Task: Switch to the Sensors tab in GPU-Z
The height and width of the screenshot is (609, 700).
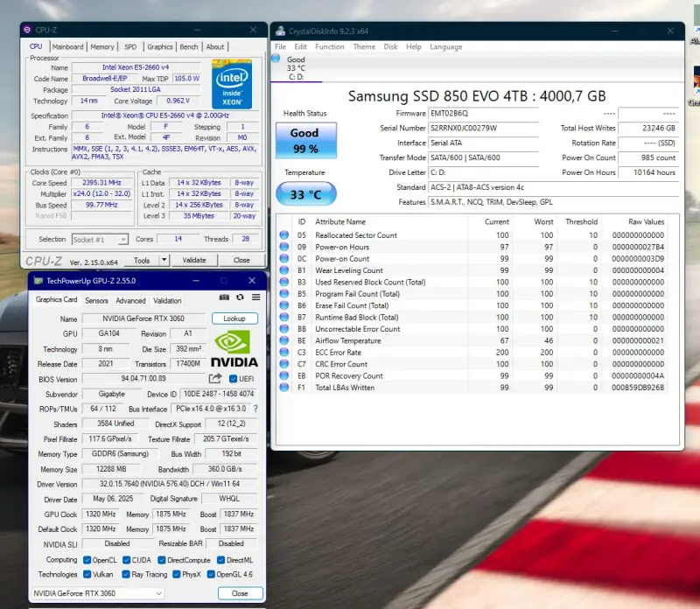Action: [96, 301]
